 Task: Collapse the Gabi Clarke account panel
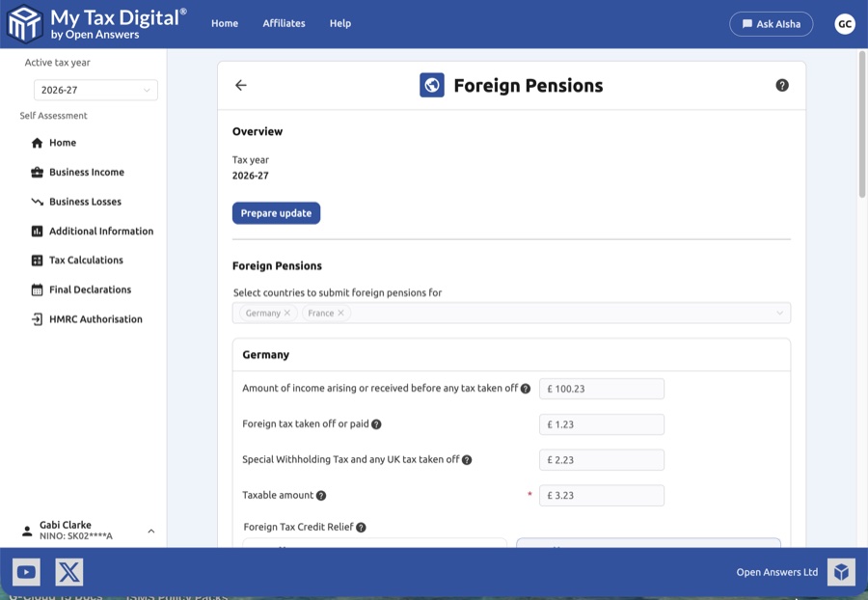[x=150, y=531]
